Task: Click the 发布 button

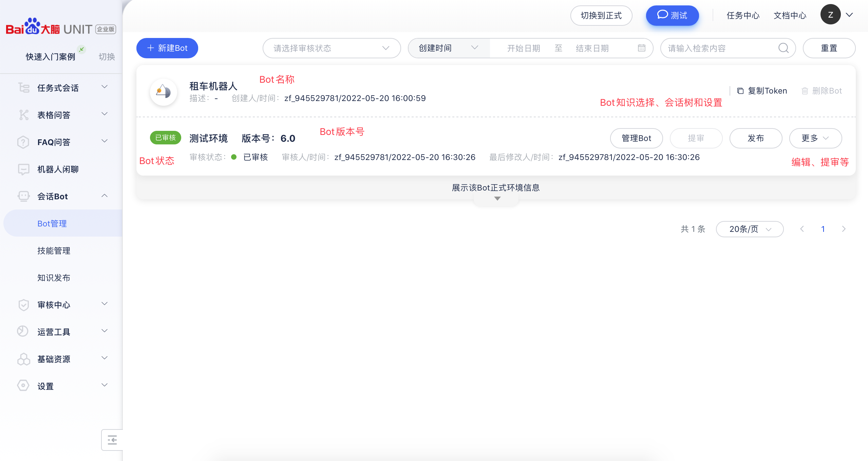Action: pos(756,138)
